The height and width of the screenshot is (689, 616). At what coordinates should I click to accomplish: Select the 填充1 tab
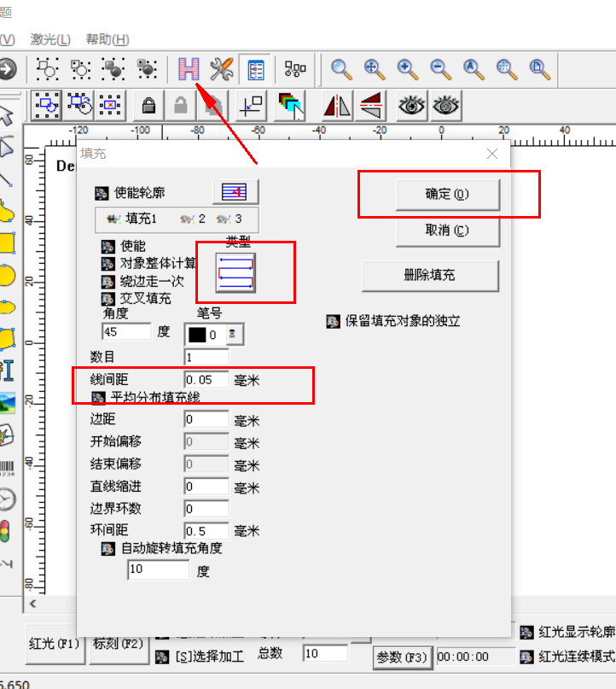point(131,219)
